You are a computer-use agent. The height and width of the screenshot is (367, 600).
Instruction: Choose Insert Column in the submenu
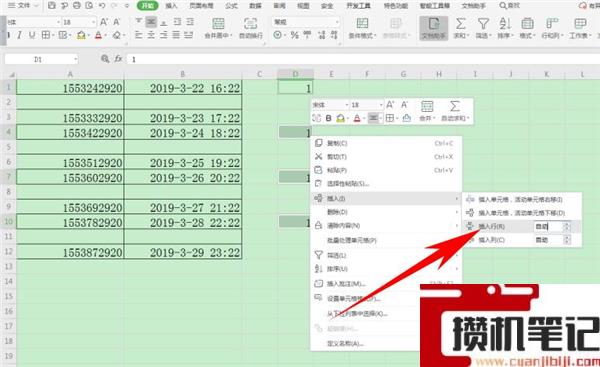click(491, 240)
